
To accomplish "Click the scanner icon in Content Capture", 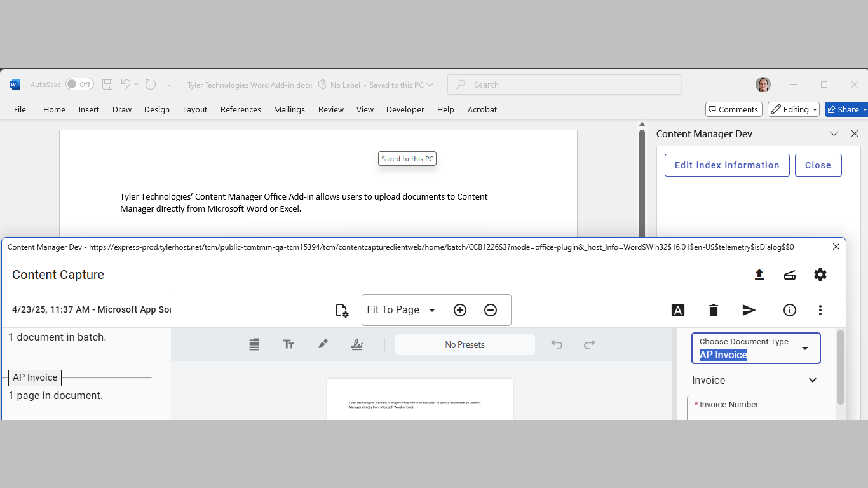I will (790, 274).
